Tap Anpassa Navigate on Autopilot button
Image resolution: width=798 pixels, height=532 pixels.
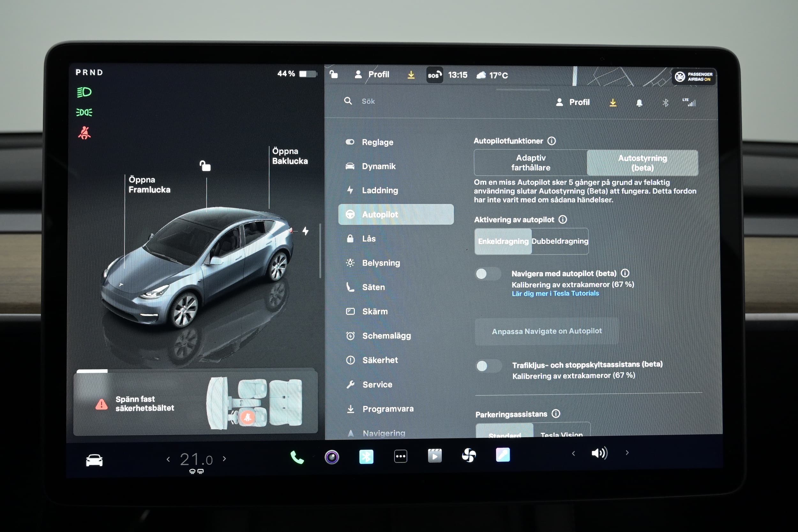[546, 331]
